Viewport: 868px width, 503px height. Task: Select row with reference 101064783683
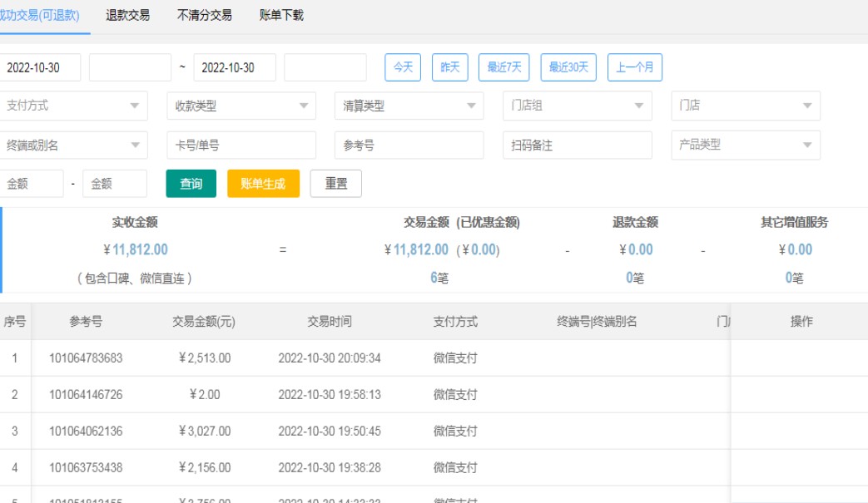tap(86, 358)
